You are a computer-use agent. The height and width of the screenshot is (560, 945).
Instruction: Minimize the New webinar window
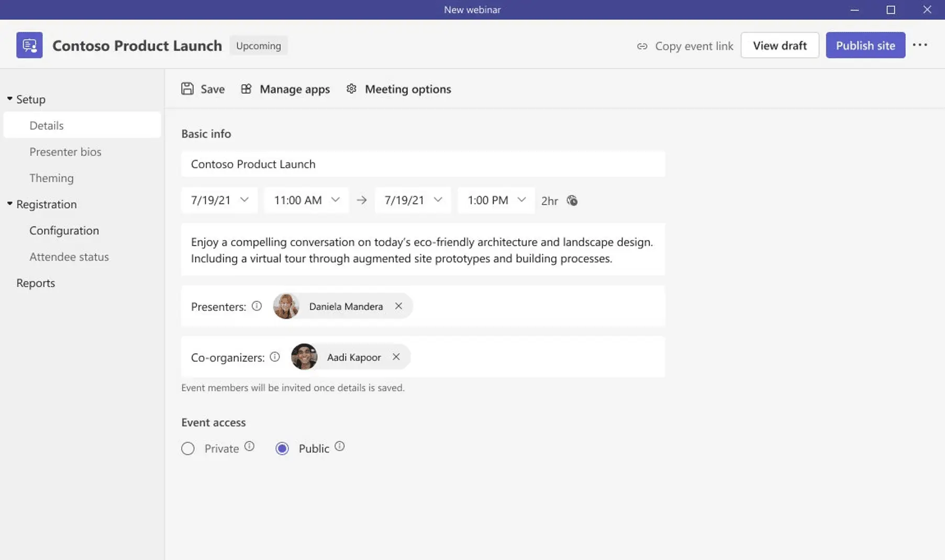click(854, 9)
